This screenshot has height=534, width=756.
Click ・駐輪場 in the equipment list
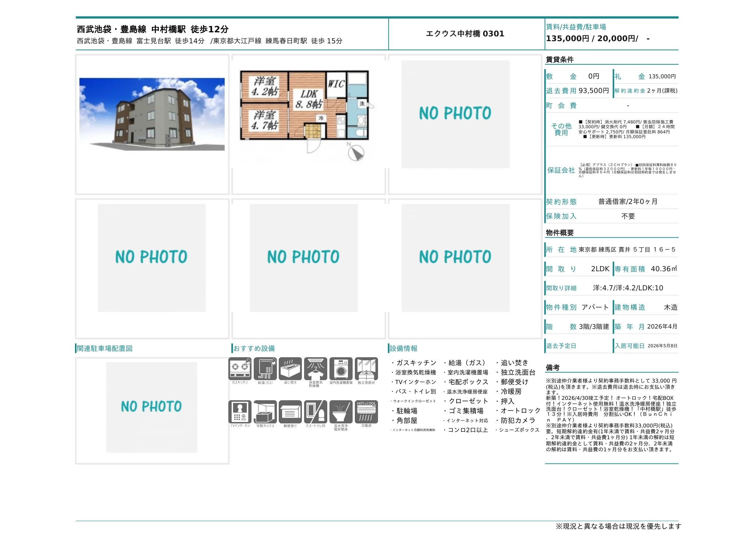tap(403, 411)
